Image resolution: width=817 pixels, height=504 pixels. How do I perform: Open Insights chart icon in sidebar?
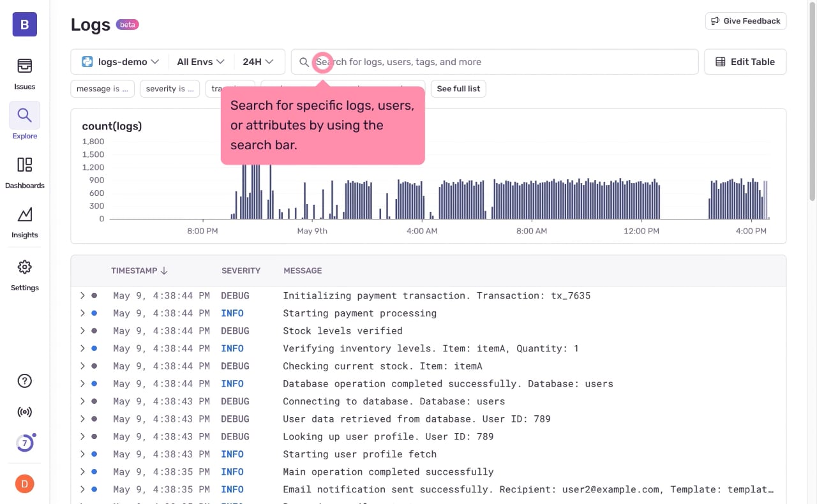(24, 221)
